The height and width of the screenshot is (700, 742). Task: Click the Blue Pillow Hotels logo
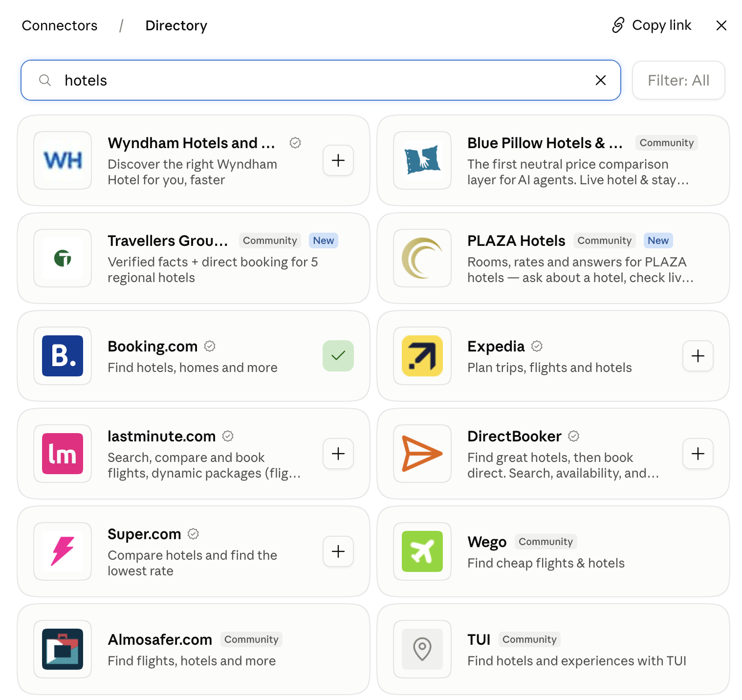pyautogui.click(x=422, y=160)
